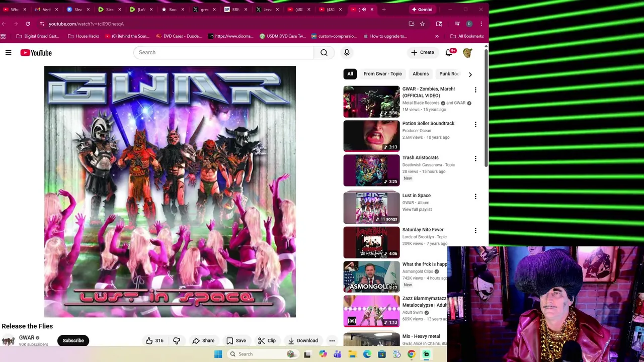Screen dimensions: 644x362
Task: Open Microsoft Edge from taskbar
Action: coord(367,354)
